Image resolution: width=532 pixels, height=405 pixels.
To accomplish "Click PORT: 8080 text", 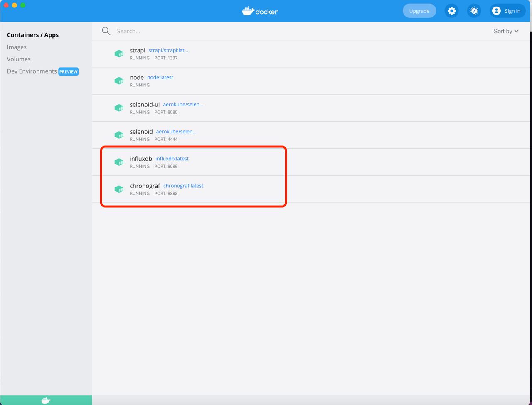I will (166, 112).
